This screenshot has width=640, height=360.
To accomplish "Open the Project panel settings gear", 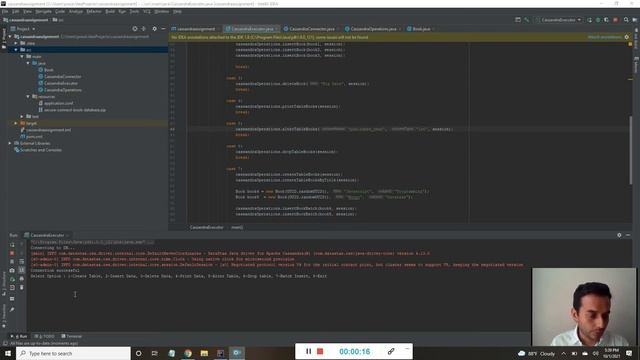I will (154, 29).
